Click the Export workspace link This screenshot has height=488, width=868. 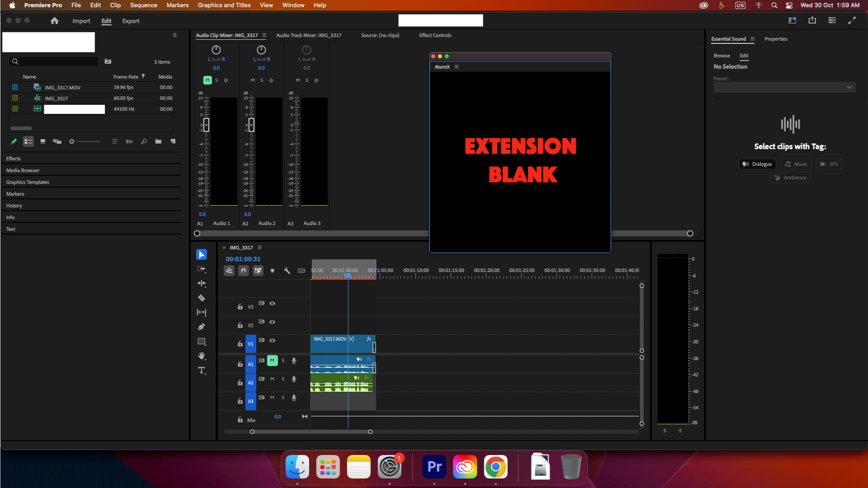point(131,21)
